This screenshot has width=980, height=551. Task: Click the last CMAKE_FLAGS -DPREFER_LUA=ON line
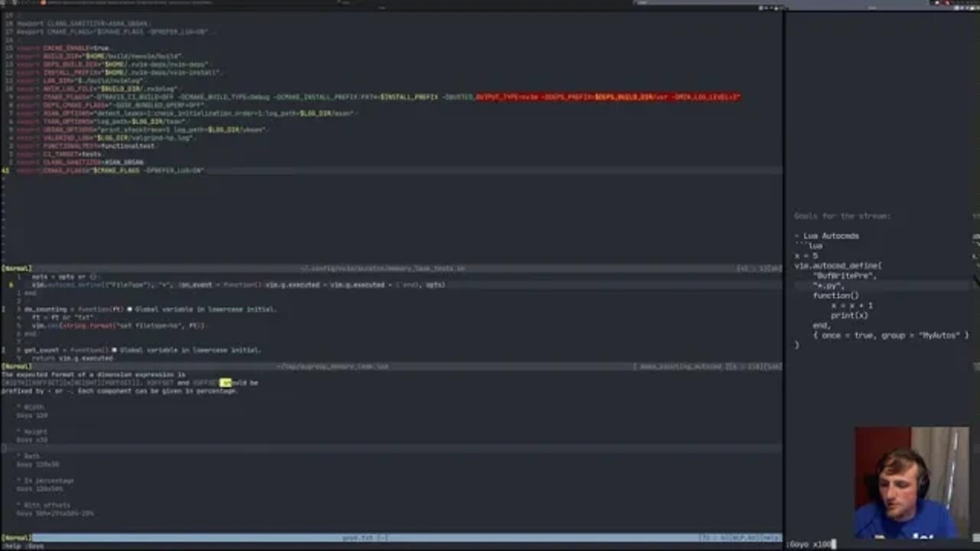111,171
